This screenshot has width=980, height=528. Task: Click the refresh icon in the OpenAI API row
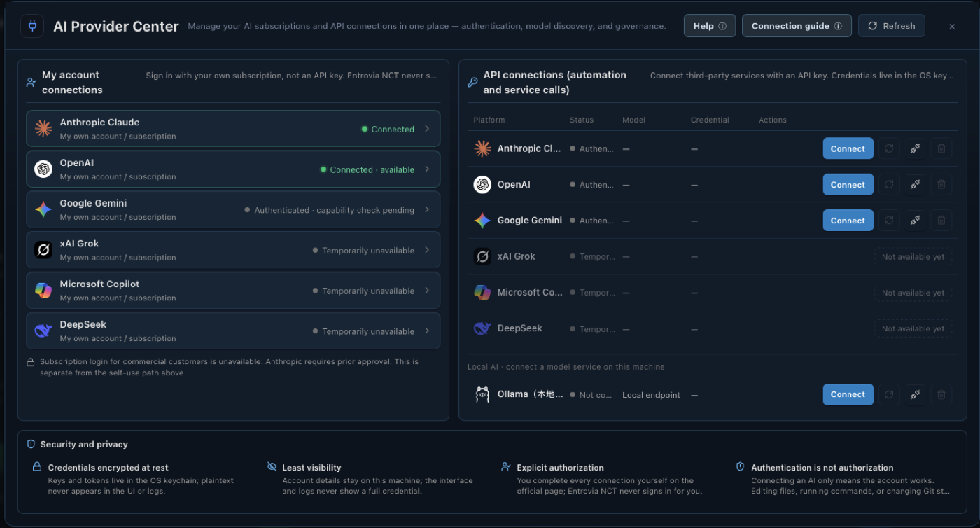click(888, 185)
